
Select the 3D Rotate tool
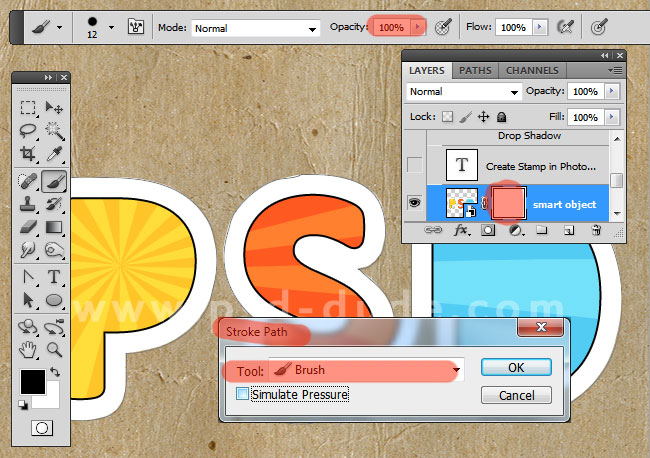tap(28, 327)
